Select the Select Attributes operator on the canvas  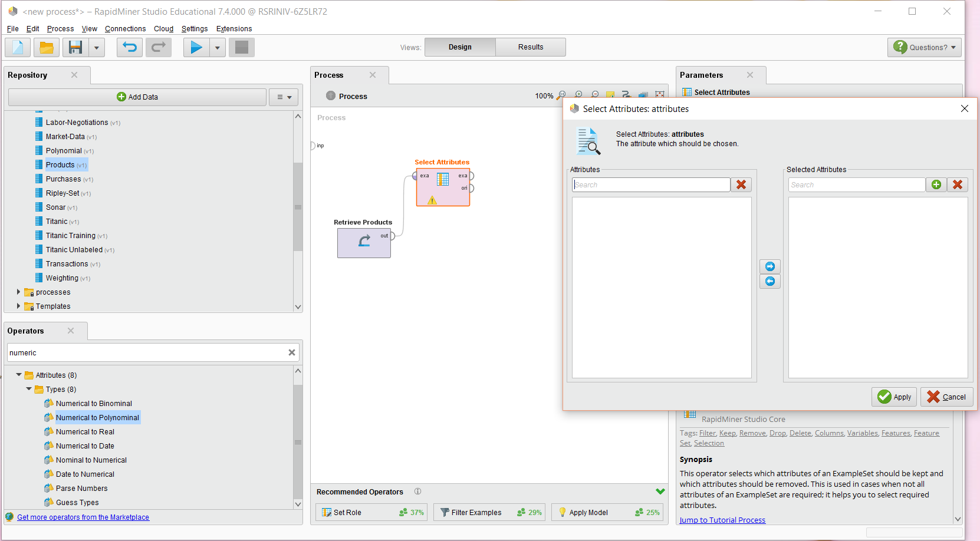click(443, 187)
